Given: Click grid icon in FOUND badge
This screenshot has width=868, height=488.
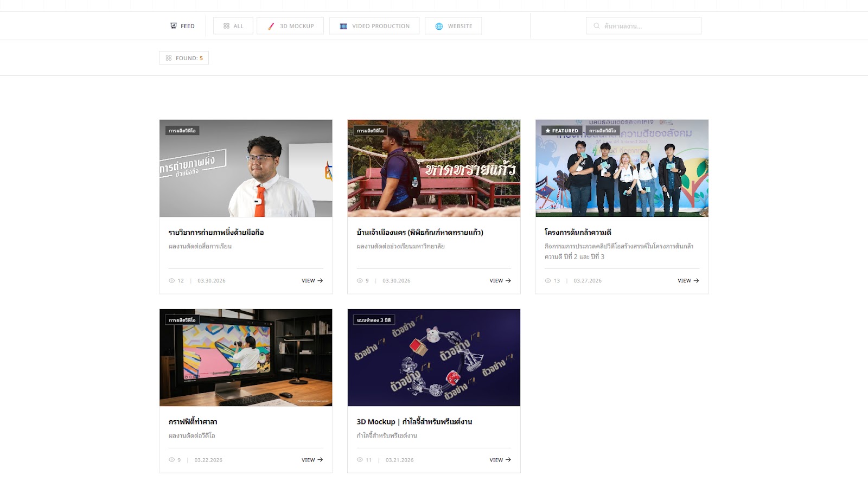Looking at the screenshot, I should coord(169,58).
